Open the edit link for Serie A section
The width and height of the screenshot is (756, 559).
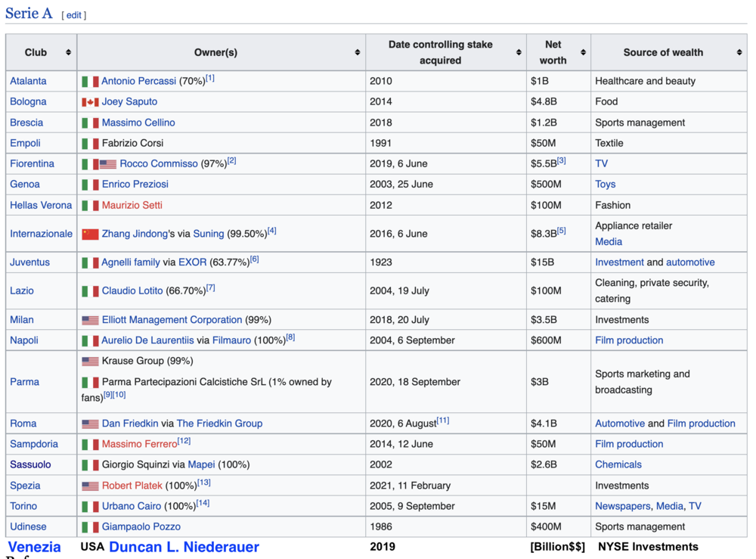pos(73,15)
